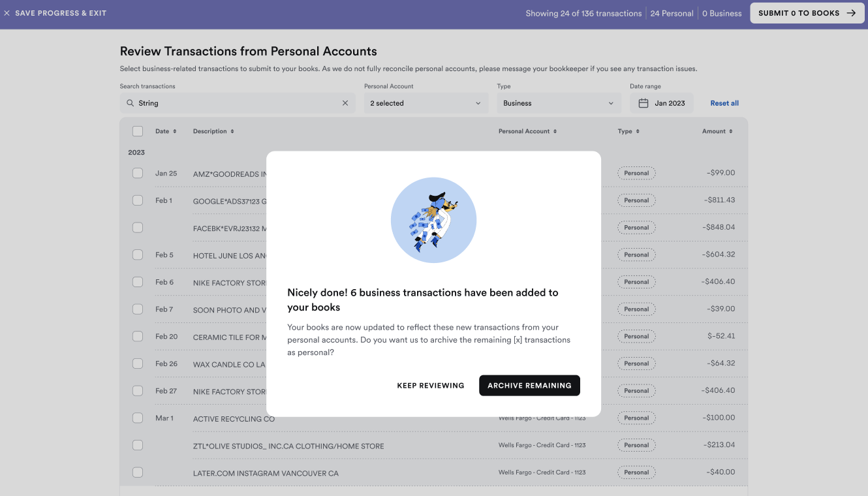Screen dimensions: 868x496
Task: Open the Personal Account dropdown showing 2 selected
Action: tap(426, 102)
